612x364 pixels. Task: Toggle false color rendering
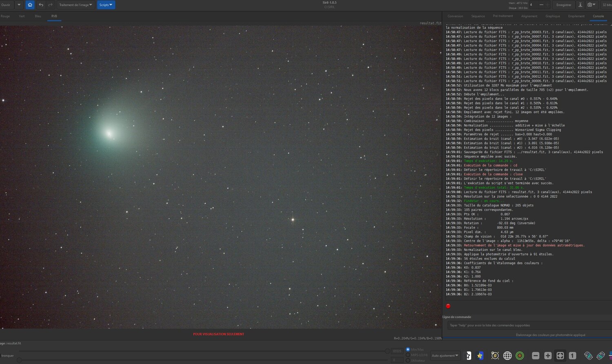pos(480,356)
